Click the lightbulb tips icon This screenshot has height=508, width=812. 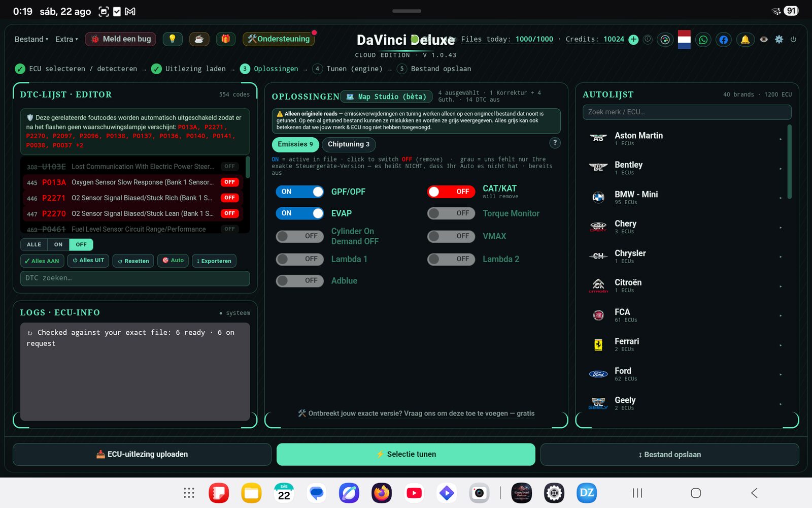click(173, 39)
